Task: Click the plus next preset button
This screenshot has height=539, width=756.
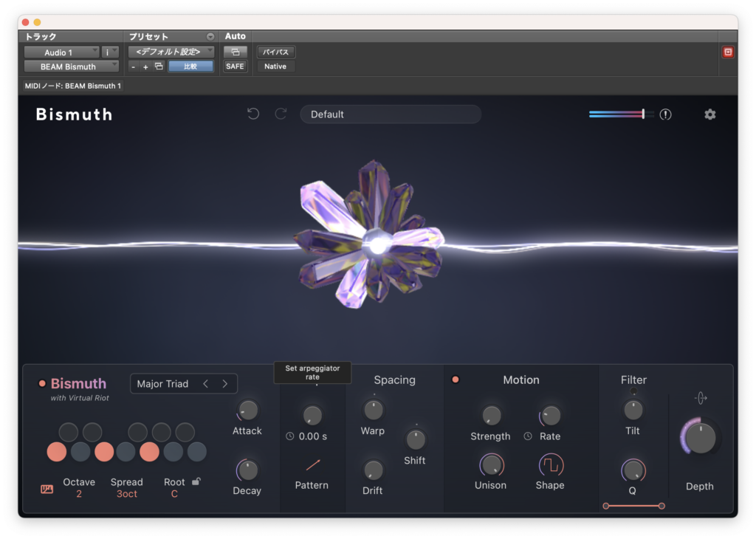Action: (145, 66)
